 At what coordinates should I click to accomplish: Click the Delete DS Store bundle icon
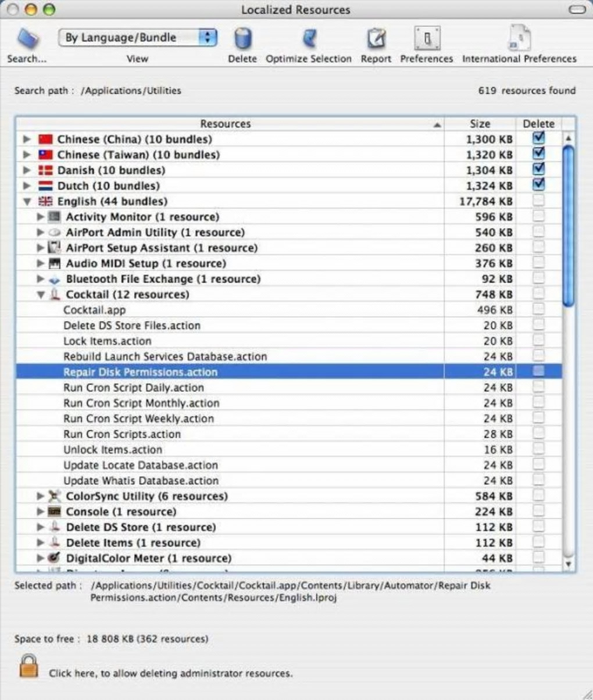55,527
